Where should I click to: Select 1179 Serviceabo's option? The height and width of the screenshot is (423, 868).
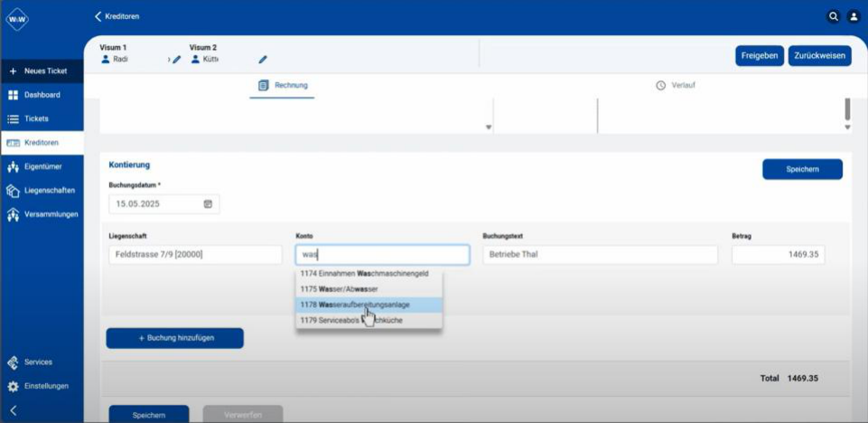click(369, 320)
